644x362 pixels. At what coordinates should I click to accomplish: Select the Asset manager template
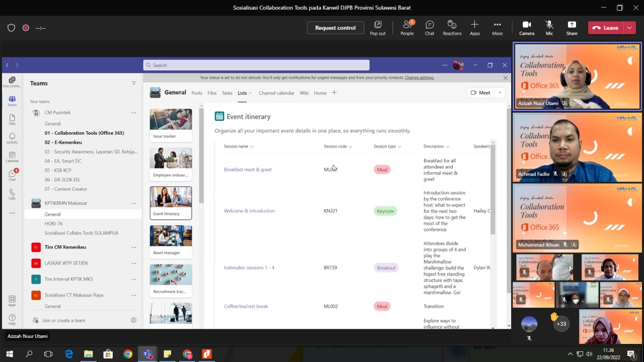(171, 241)
